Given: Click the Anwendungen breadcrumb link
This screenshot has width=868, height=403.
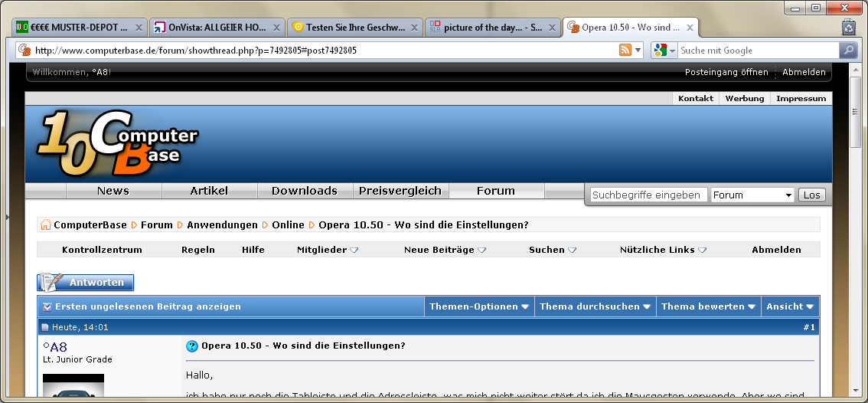Looking at the screenshot, I should [222, 225].
